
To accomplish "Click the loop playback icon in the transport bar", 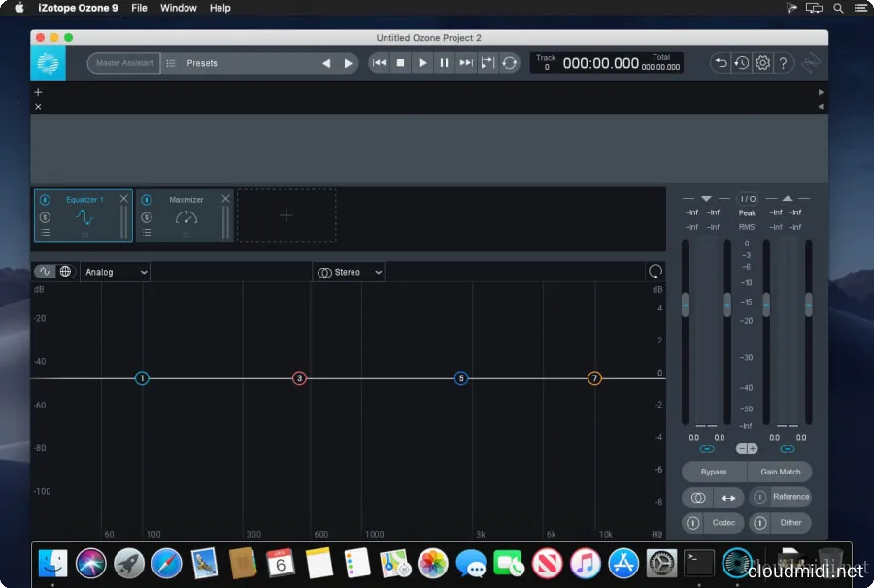I will [509, 62].
